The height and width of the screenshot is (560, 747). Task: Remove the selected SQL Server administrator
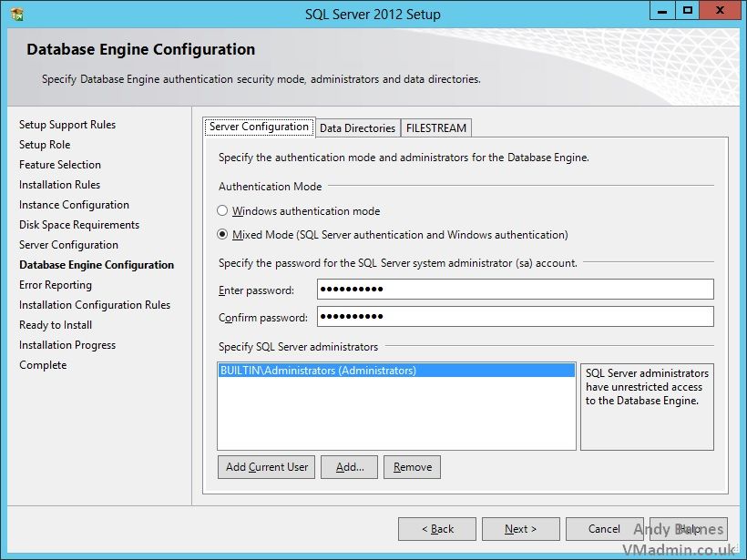[412, 467]
